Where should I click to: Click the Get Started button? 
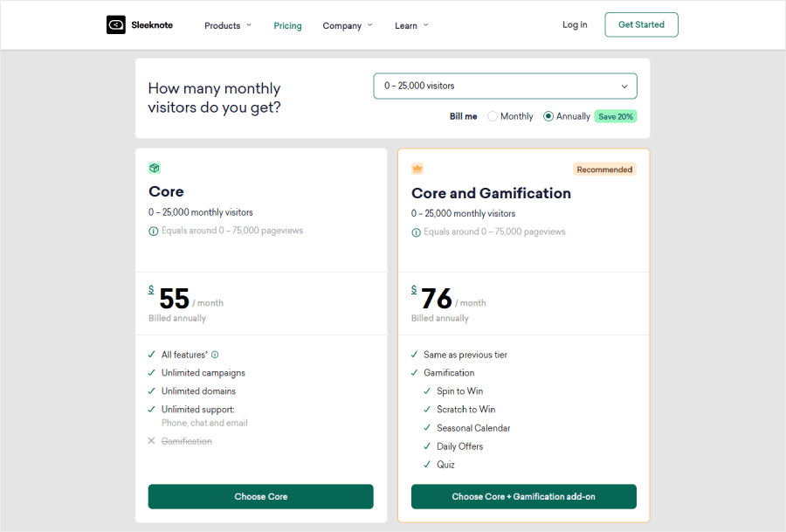(641, 24)
